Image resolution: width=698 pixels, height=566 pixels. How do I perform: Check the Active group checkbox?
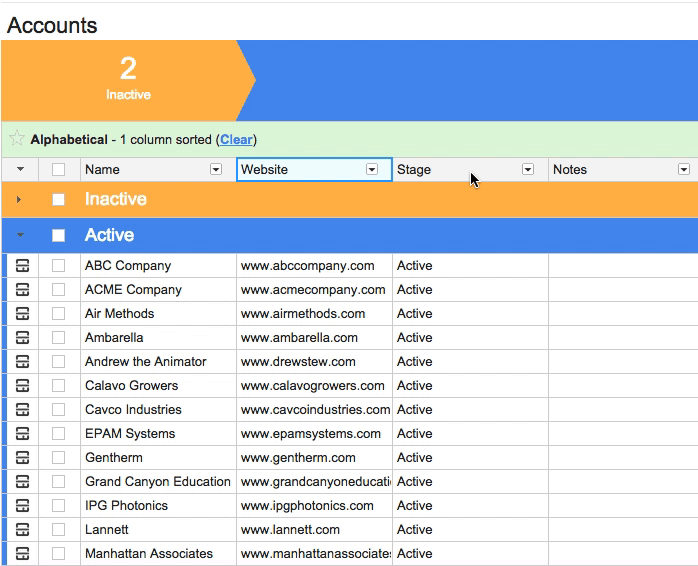click(58, 236)
